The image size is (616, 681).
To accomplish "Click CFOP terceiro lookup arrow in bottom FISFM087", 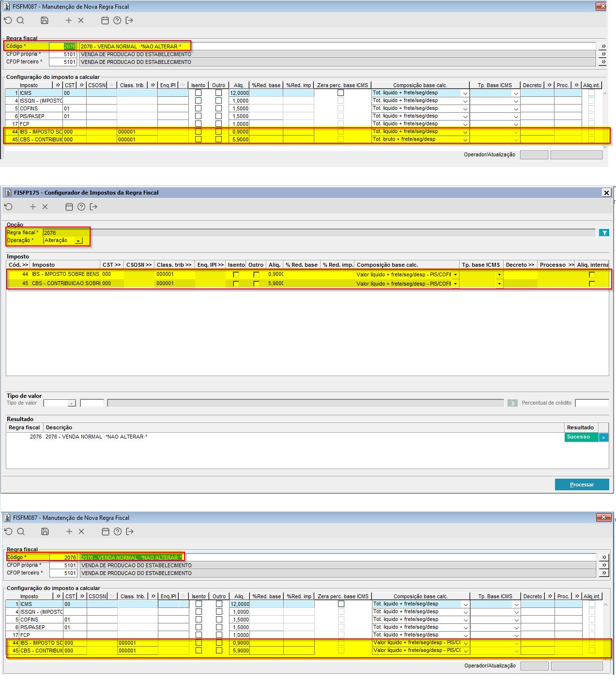I will click(x=603, y=573).
